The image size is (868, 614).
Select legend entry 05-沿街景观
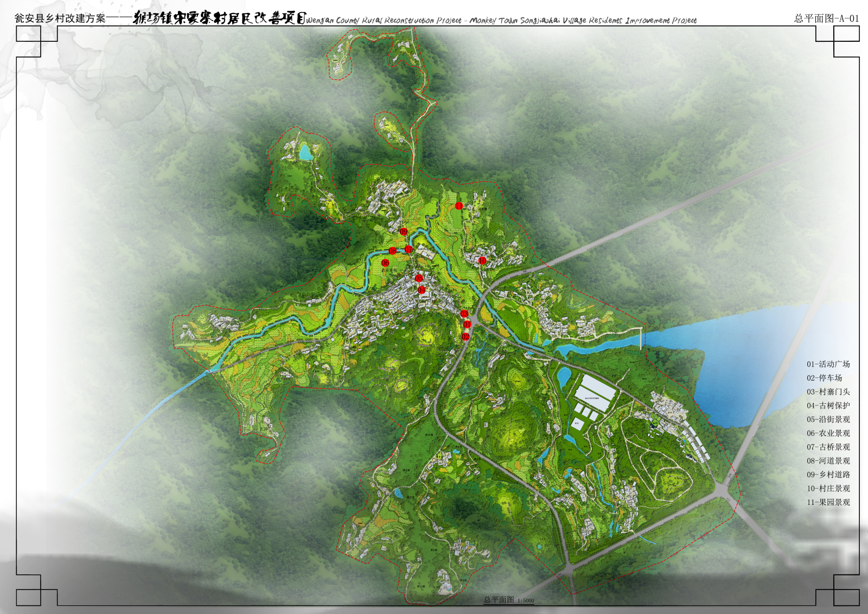pos(828,420)
